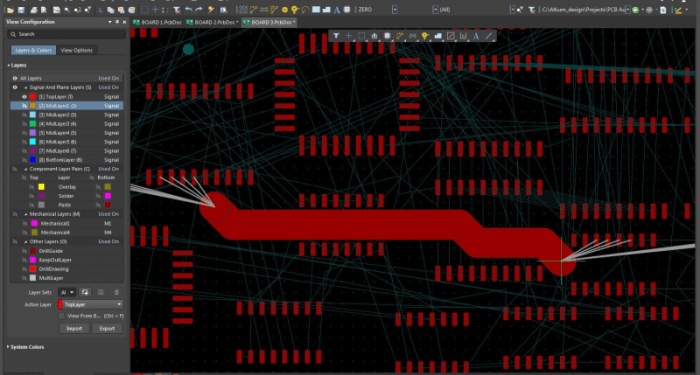Image resolution: width=700 pixels, height=375 pixels.
Task: Click the Import button
Action: [74, 329]
